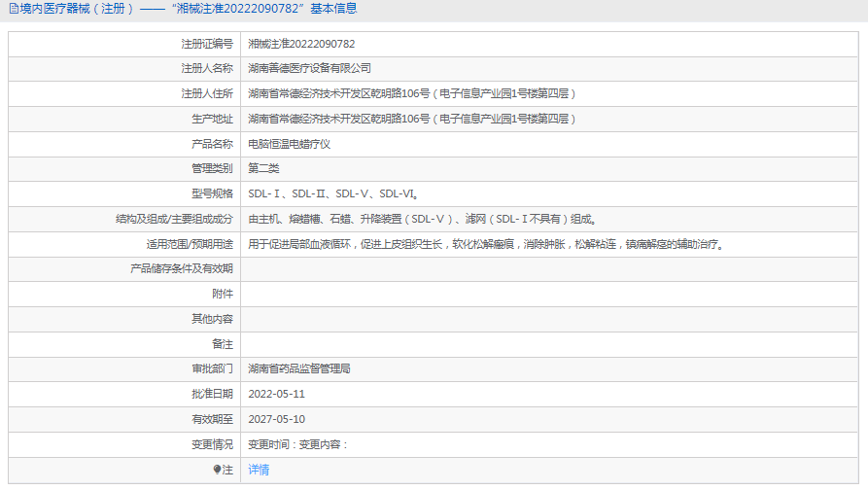Select registration number 湘械注准20222090782 value

click(301, 44)
